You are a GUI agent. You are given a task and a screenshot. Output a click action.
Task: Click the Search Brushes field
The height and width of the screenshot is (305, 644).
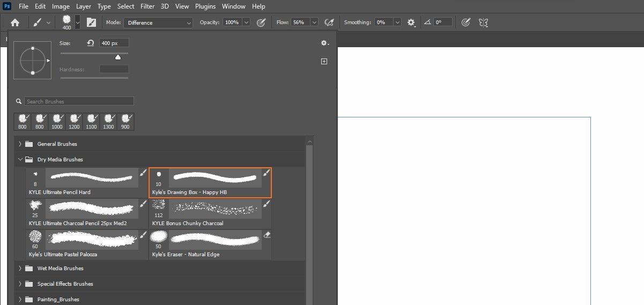(78, 101)
